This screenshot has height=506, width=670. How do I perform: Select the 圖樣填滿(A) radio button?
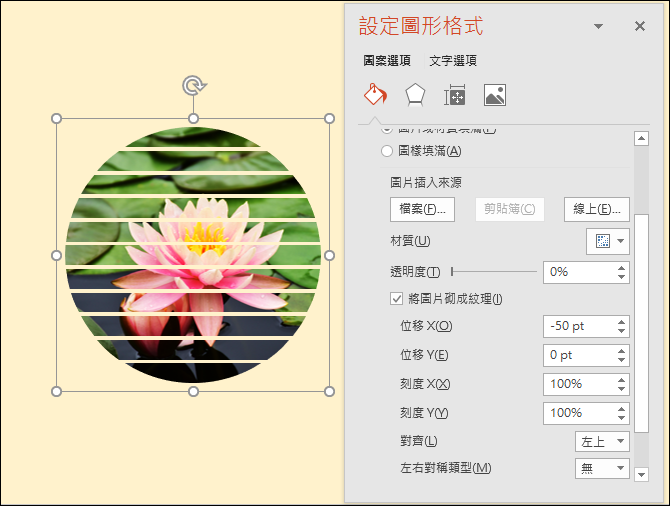pos(387,151)
